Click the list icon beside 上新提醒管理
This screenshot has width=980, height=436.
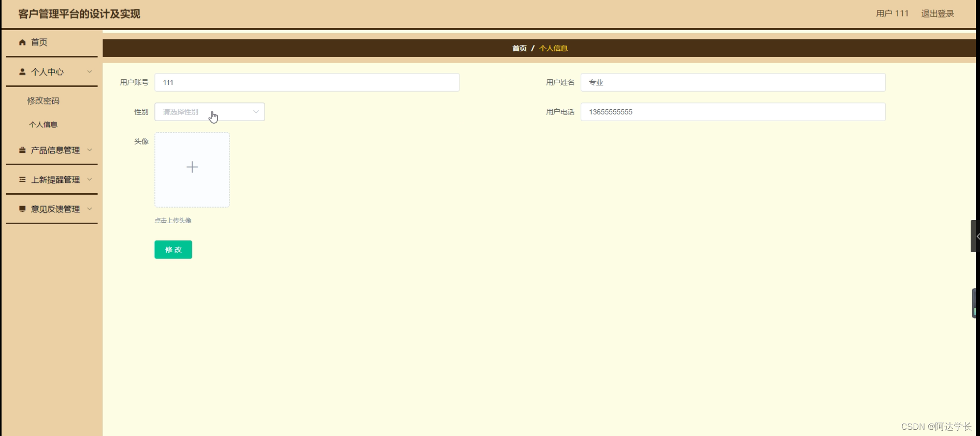(22, 180)
